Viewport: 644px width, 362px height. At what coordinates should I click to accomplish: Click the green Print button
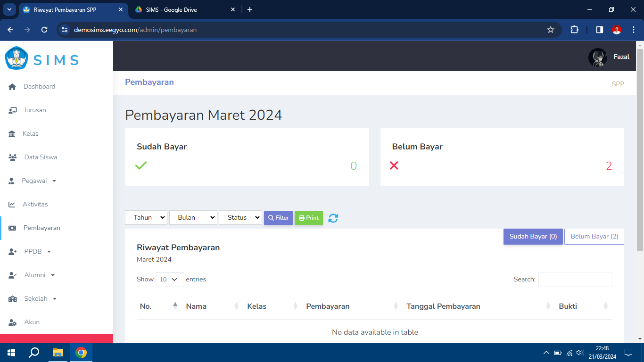click(x=309, y=218)
